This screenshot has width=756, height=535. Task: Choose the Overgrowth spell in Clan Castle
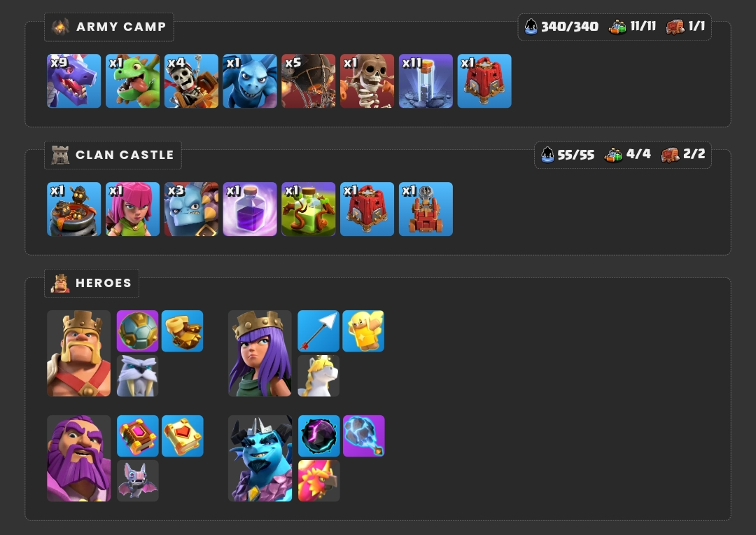click(x=309, y=209)
